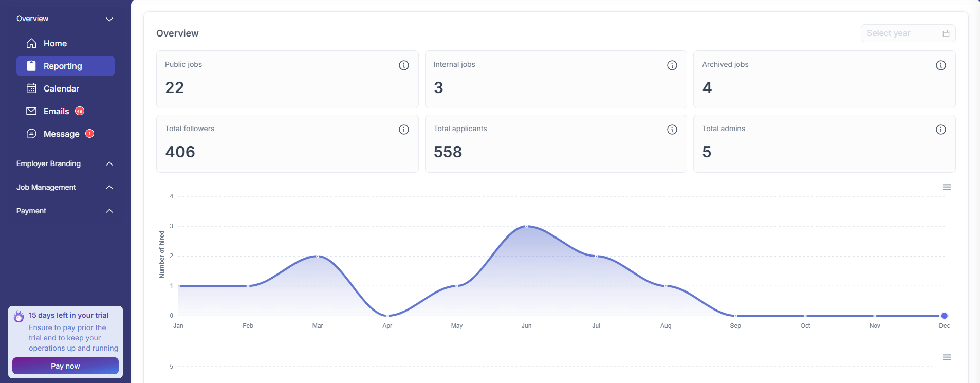
Task: Click the info icon on Archived jobs card
Action: coord(940,65)
